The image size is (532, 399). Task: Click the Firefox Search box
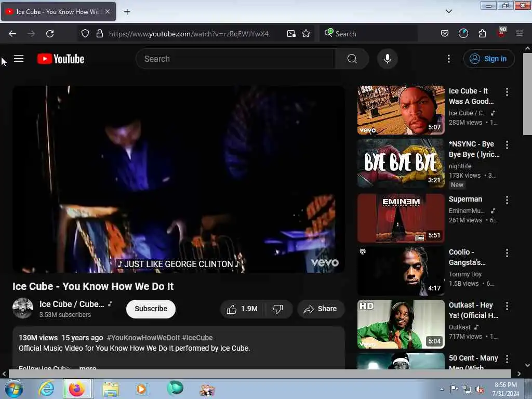[368, 34]
